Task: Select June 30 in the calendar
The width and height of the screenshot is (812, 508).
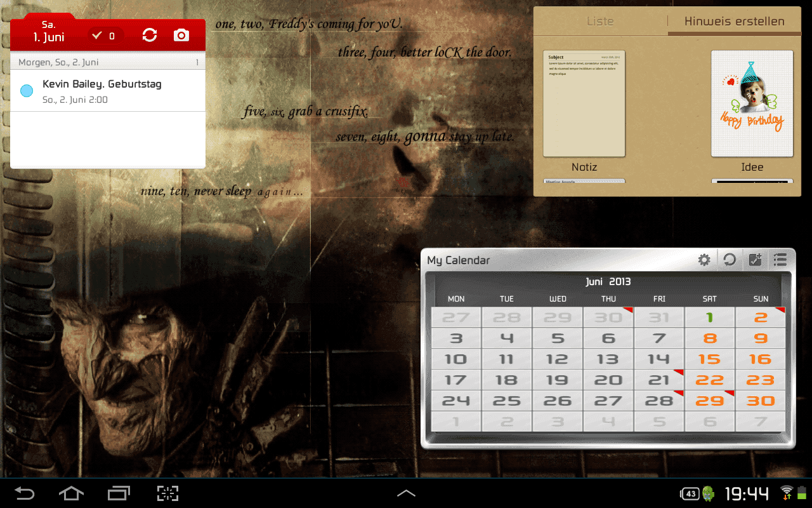Action: click(761, 401)
